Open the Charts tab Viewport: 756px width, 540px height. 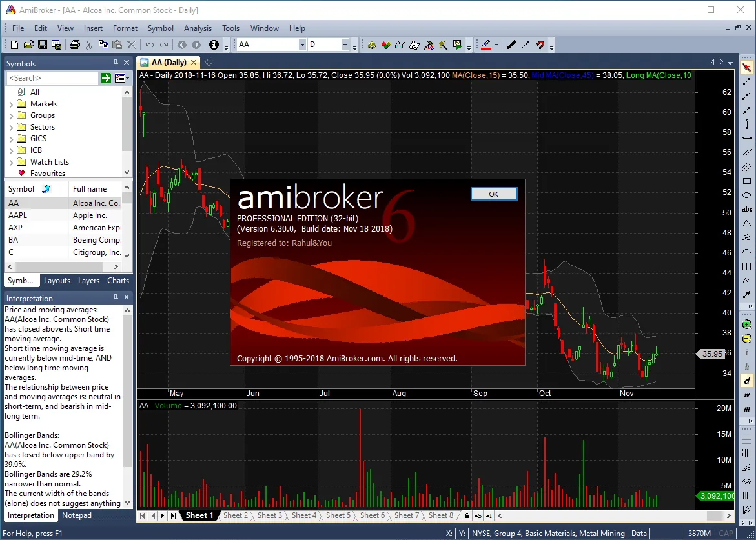pyautogui.click(x=118, y=281)
